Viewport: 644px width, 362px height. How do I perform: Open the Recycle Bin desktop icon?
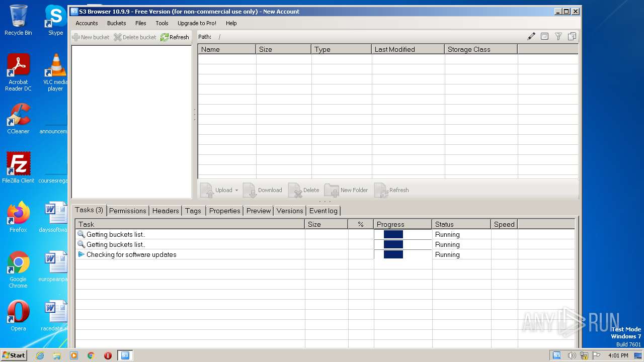pos(18,20)
